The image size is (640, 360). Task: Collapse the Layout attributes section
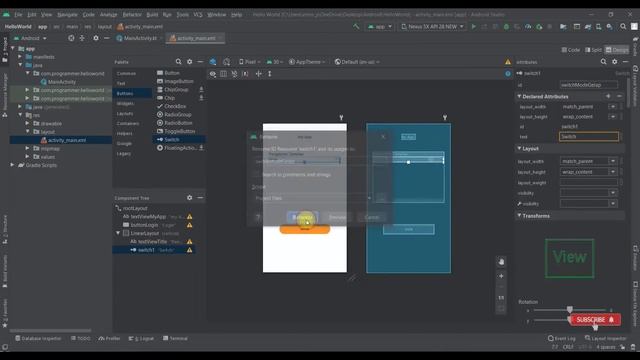pos(519,149)
